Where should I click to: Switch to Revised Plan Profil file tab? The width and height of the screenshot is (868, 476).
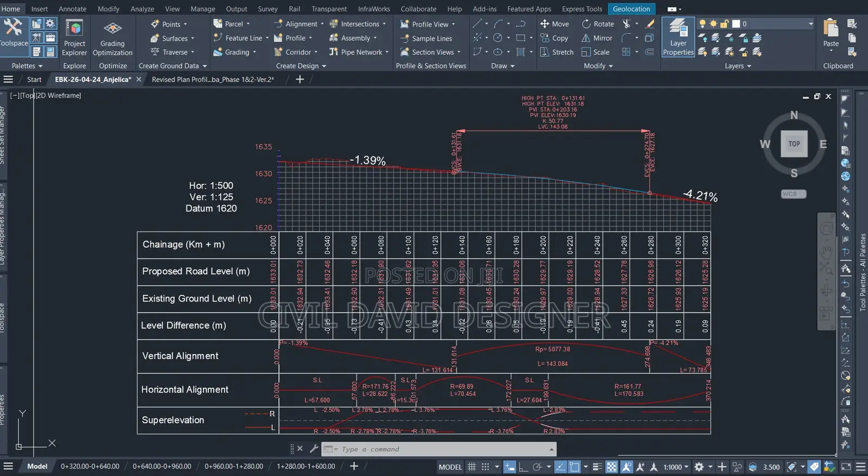click(213, 79)
